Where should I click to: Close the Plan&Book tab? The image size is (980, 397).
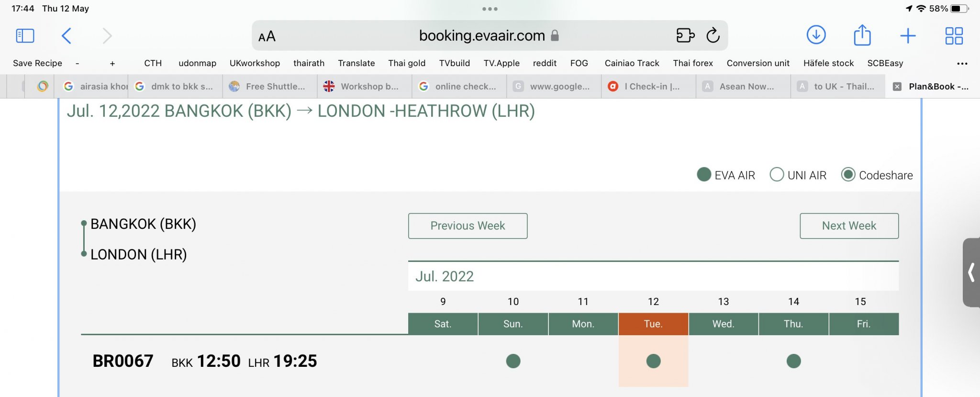(897, 87)
